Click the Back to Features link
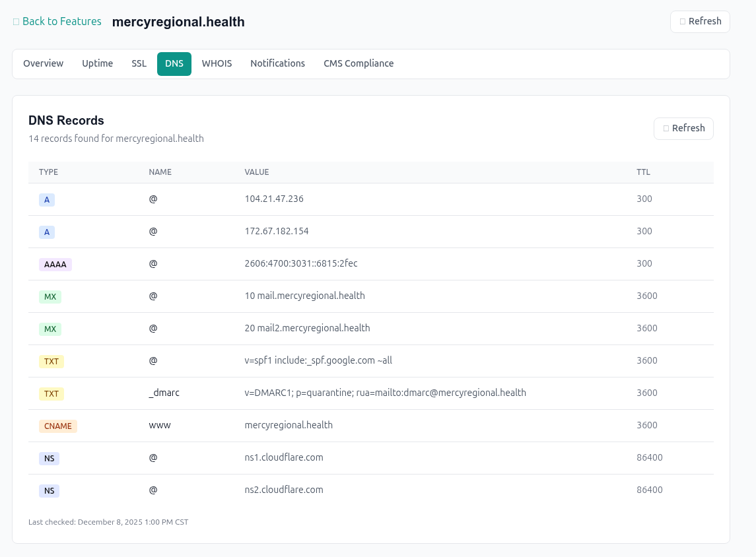756x557 pixels. pyautogui.click(x=62, y=21)
